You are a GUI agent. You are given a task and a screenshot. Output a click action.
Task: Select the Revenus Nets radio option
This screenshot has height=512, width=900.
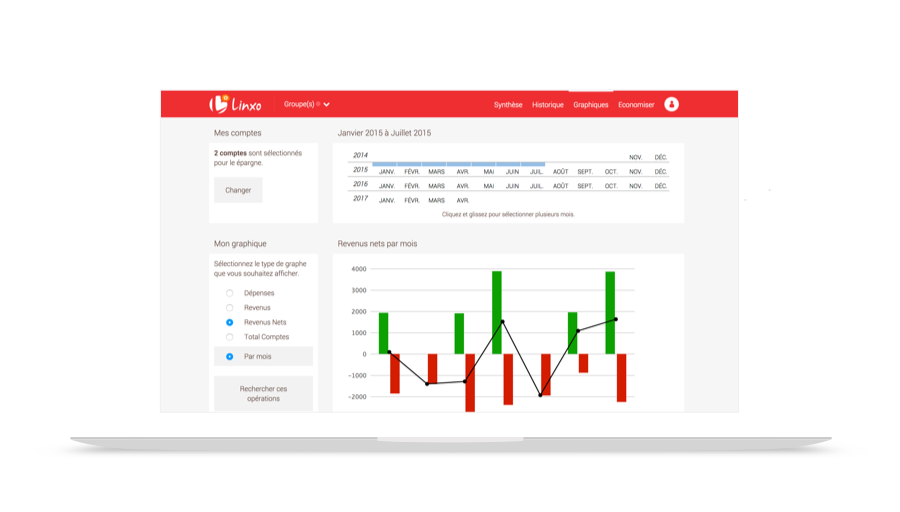230,323
